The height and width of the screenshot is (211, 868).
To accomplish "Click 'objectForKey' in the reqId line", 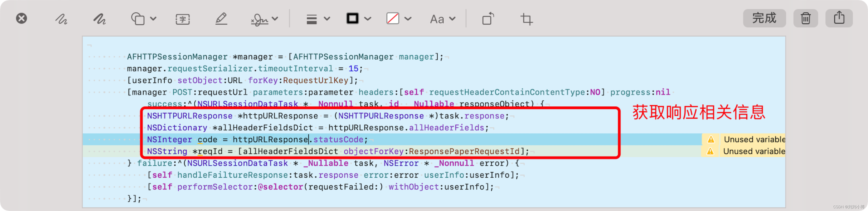I will coord(374,151).
